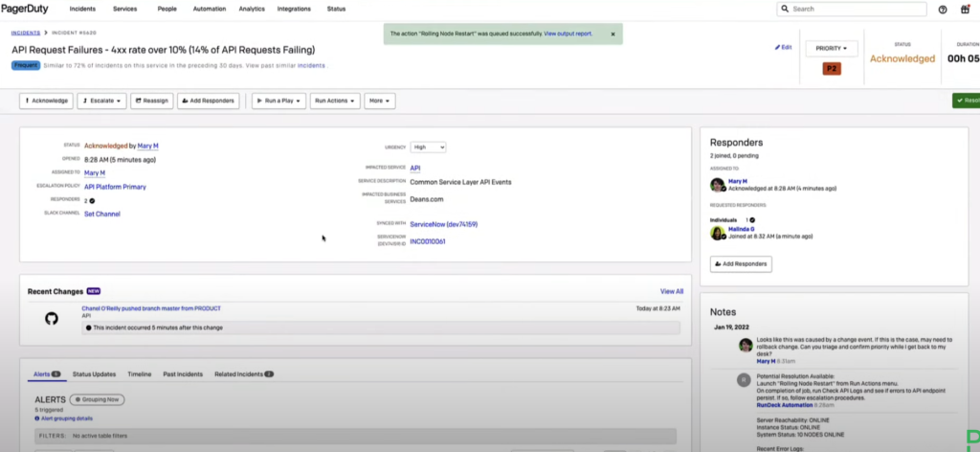Viewport: 980px width, 452px height.
Task: Click the PagerDuty logo
Action: [24, 9]
